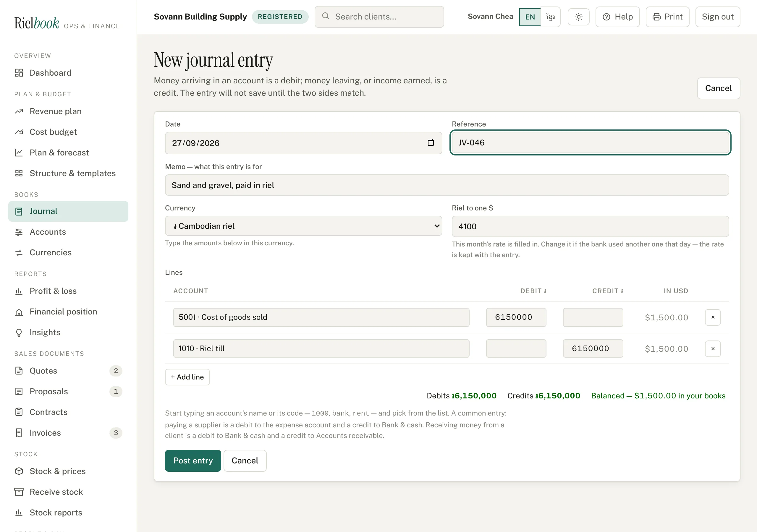Click the Help button
Screen dimensions: 757x532
tap(617, 17)
